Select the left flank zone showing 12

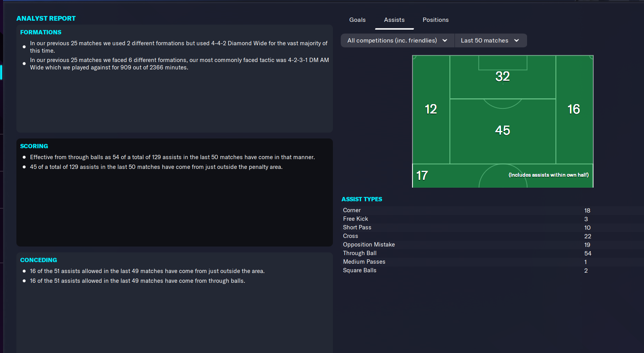(x=431, y=109)
